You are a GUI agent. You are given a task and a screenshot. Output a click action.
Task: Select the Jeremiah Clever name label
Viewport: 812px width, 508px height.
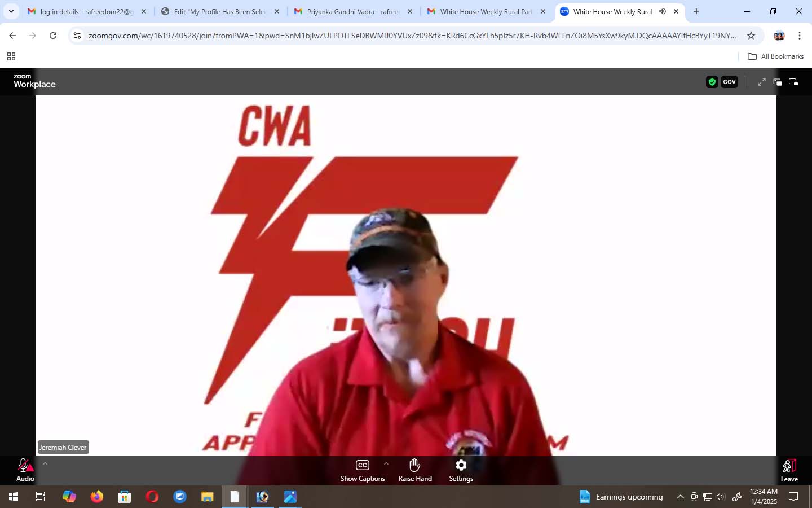pyautogui.click(x=63, y=447)
